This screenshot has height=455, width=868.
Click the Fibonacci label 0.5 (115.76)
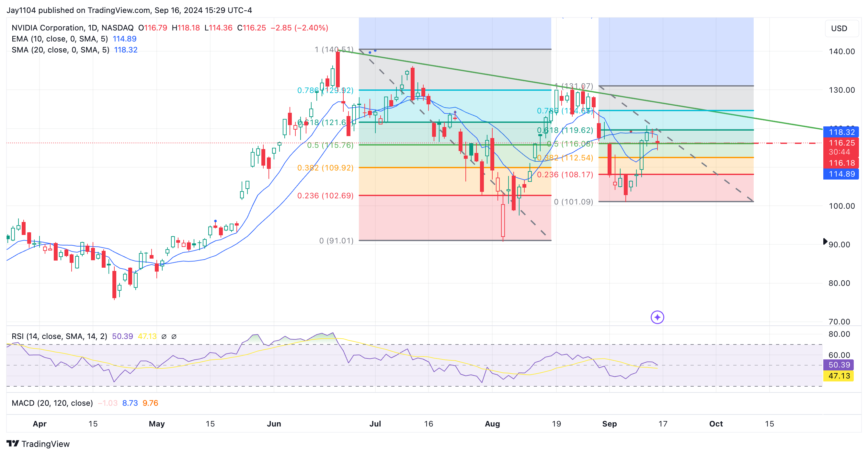330,145
